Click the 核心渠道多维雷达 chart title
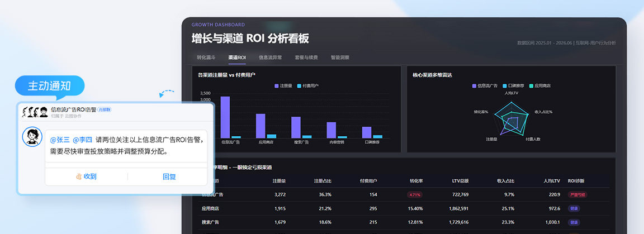The image size is (644, 234). [x=432, y=75]
